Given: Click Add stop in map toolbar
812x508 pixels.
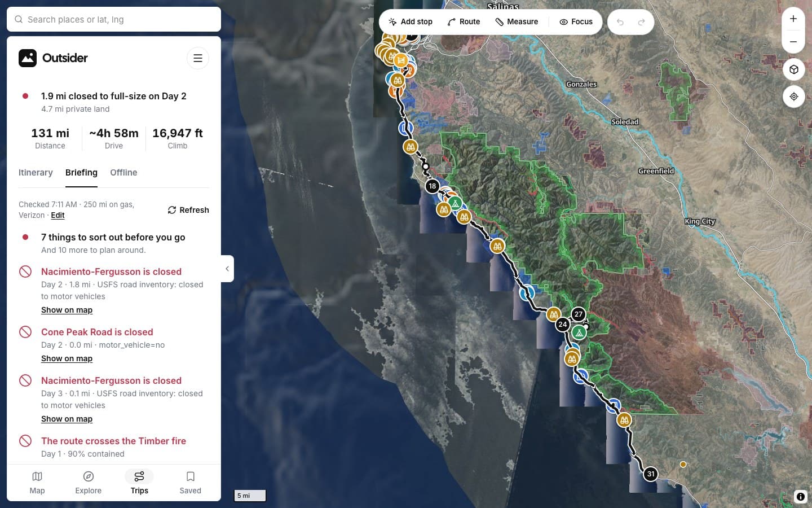Looking at the screenshot, I should tap(411, 22).
